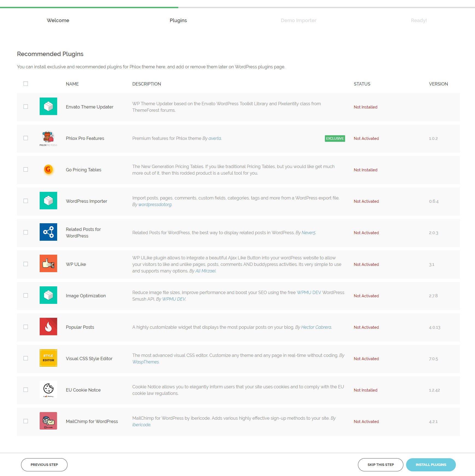475x476 pixels.
Task: Open the Ali Mirzaei author link
Action: [x=206, y=271]
